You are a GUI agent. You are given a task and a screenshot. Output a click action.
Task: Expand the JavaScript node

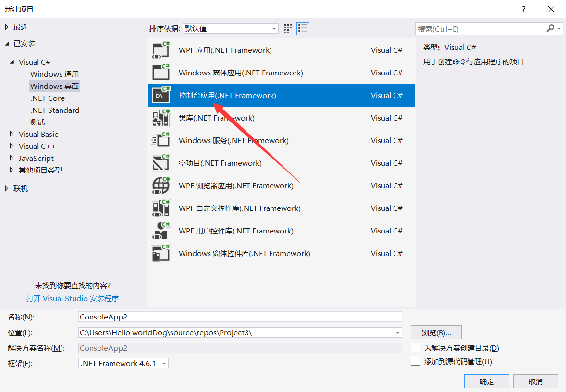pos(12,158)
